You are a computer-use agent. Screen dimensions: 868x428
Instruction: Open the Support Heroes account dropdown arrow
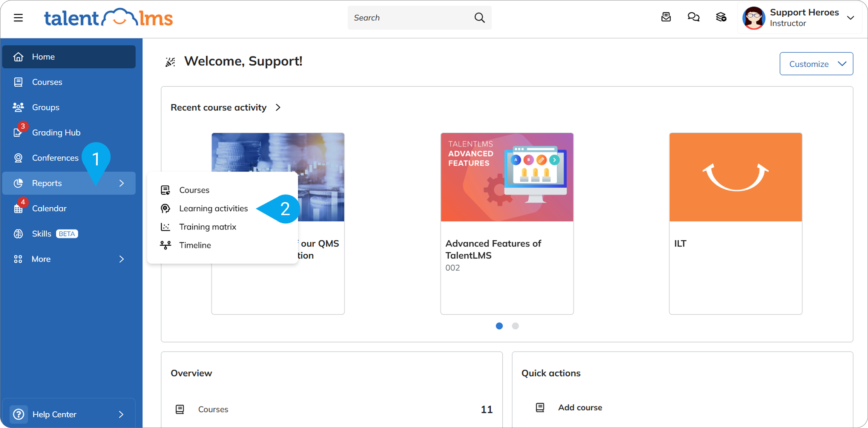point(850,18)
